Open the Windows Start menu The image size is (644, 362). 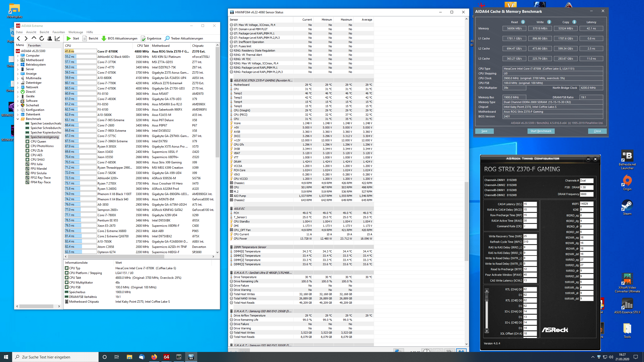pyautogui.click(x=6, y=357)
